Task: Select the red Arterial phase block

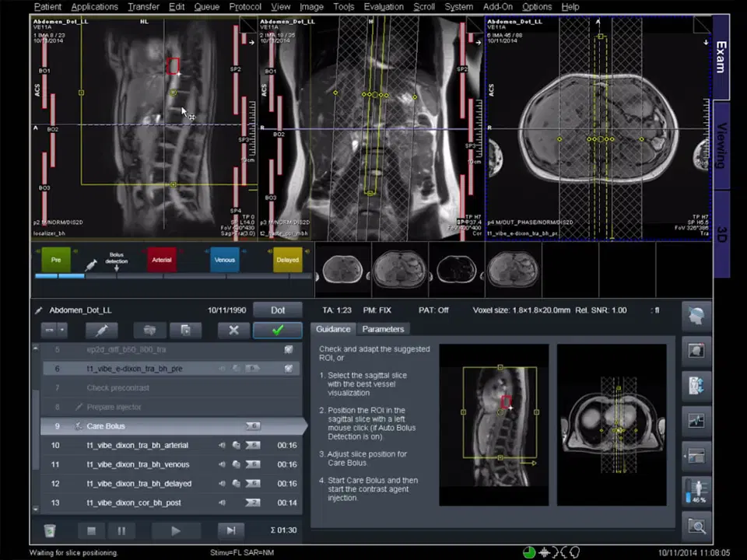Action: click(x=162, y=260)
